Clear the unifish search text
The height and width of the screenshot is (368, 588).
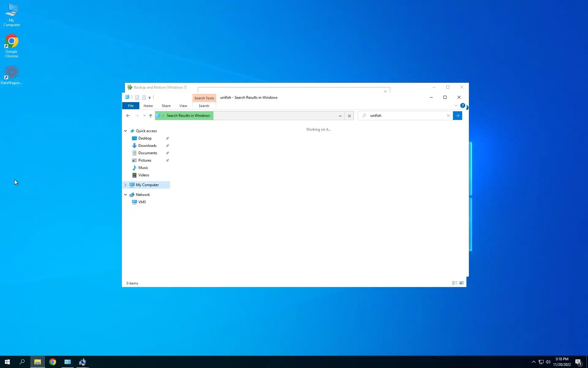[x=448, y=116]
